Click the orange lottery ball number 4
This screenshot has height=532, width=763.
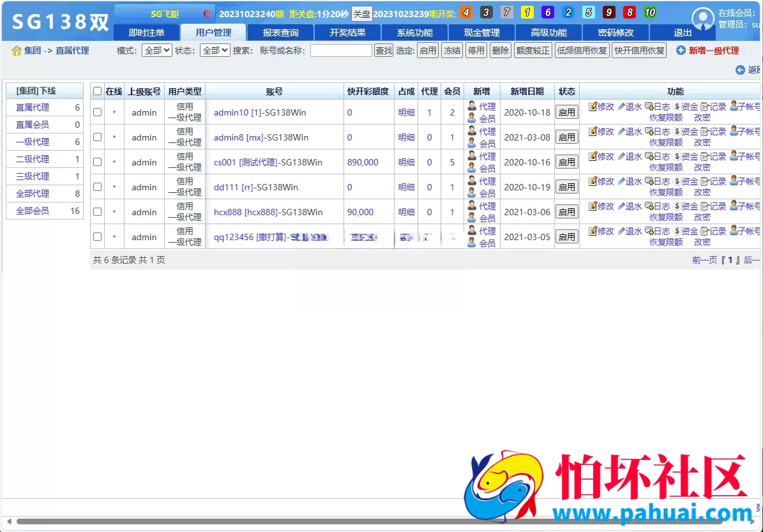coord(466,12)
